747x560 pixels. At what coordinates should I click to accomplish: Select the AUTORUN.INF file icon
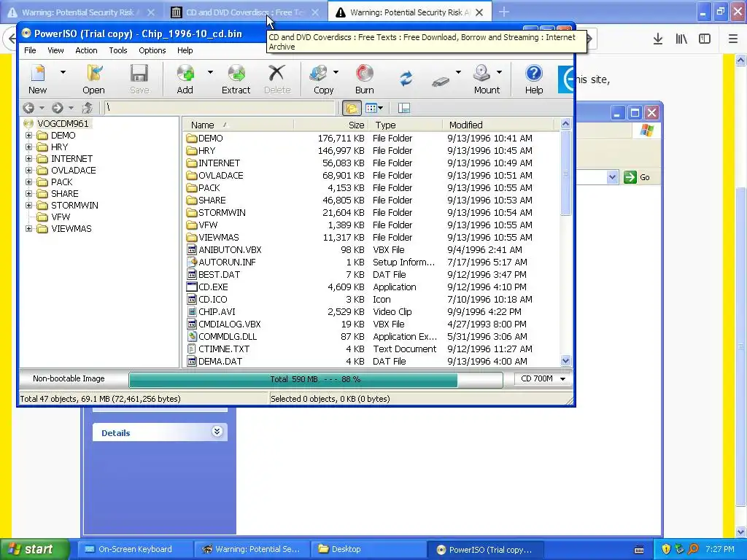pyautogui.click(x=192, y=262)
